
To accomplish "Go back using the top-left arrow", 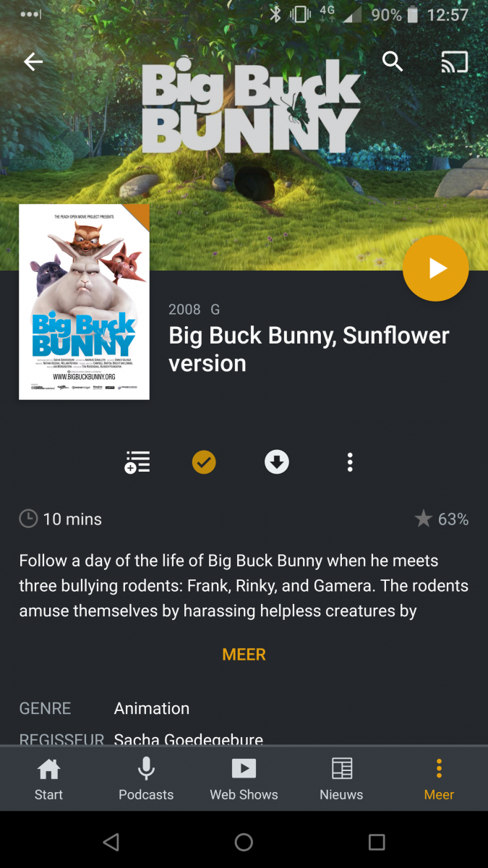I will tap(33, 62).
